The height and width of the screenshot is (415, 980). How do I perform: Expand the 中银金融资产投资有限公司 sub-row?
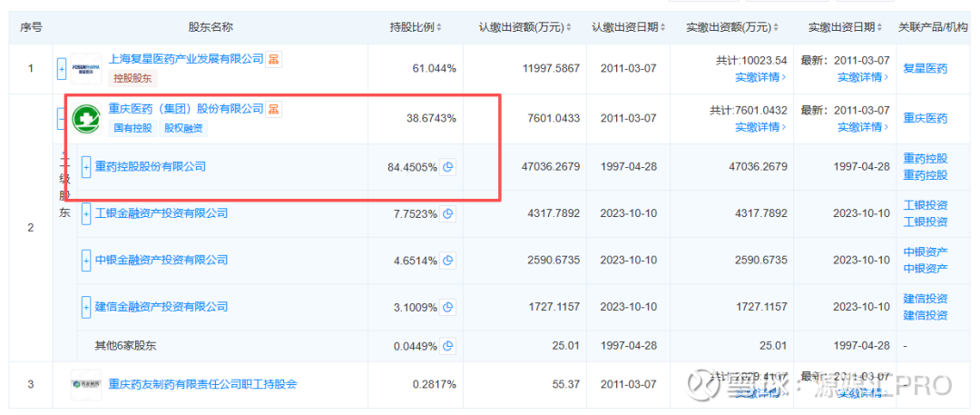coord(86,261)
